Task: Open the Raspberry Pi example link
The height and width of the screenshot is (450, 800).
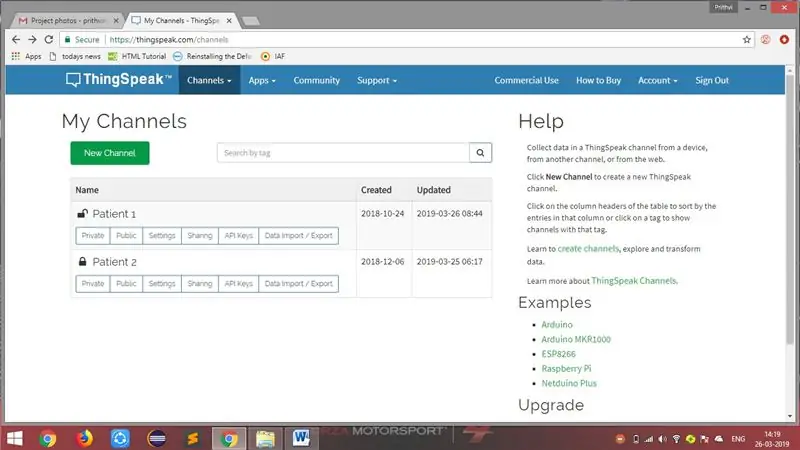Action: tap(566, 368)
